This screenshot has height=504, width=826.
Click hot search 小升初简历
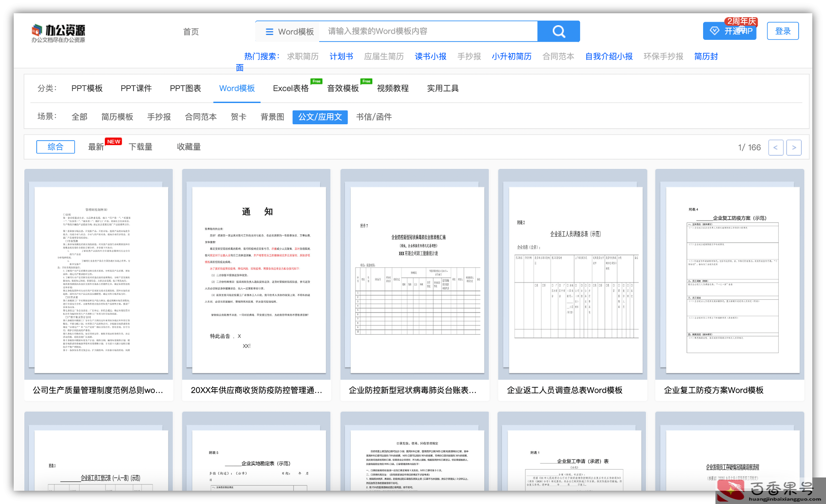click(x=512, y=57)
